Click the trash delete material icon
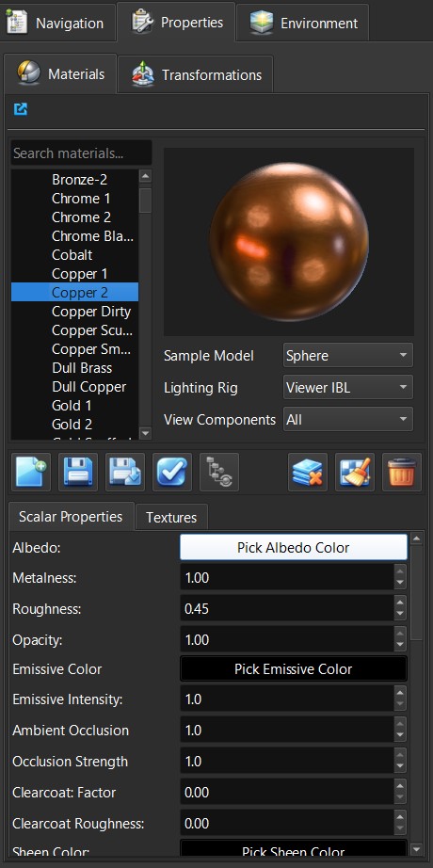 402,473
